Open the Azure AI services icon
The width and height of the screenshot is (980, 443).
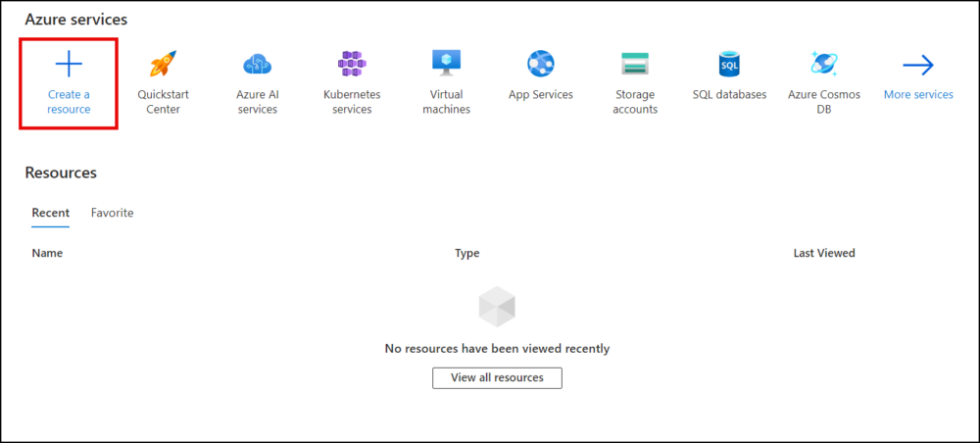[257, 65]
